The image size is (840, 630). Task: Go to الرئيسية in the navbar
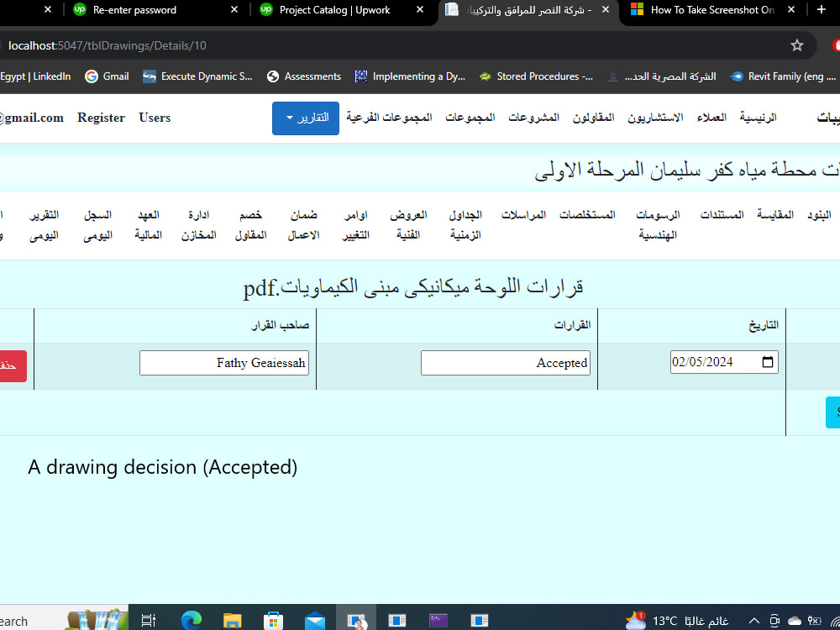coord(758,118)
